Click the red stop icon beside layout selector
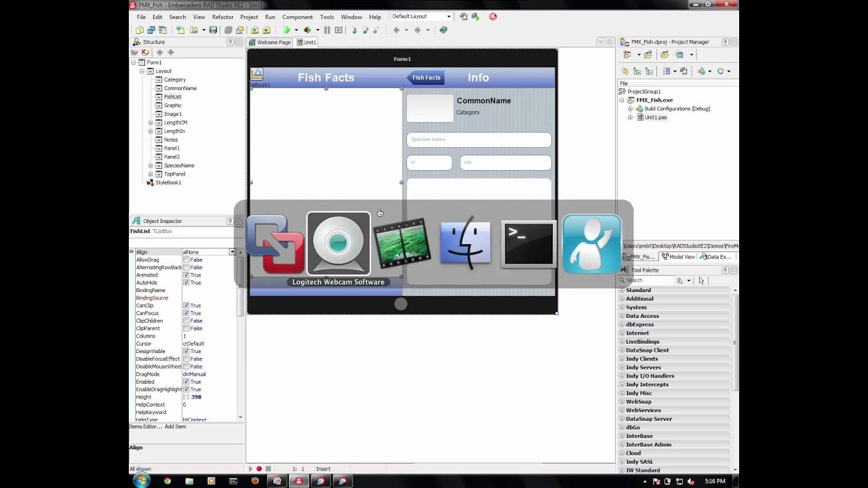Screen dimensions: 868x488 pos(493,16)
